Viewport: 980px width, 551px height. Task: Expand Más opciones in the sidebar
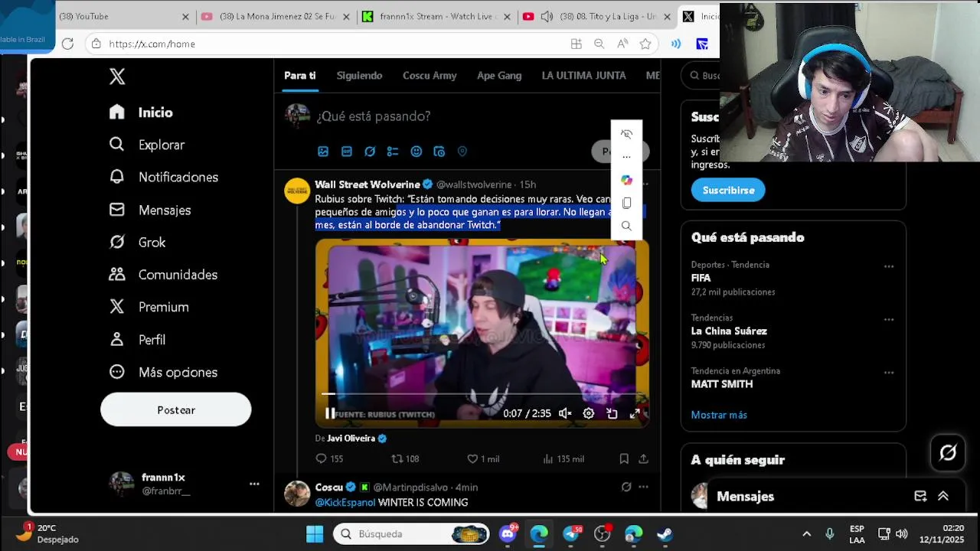coord(162,372)
